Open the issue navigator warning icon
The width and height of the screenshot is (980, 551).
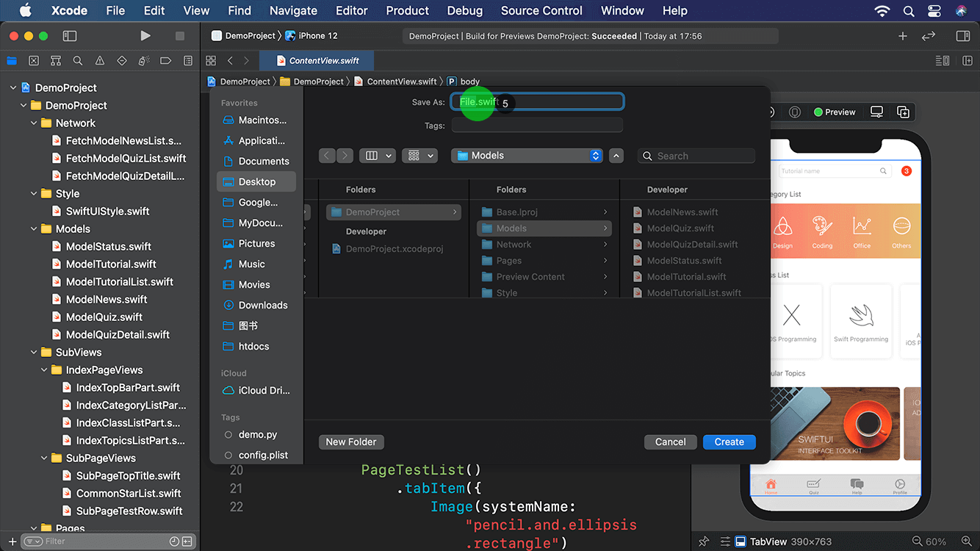click(x=100, y=61)
